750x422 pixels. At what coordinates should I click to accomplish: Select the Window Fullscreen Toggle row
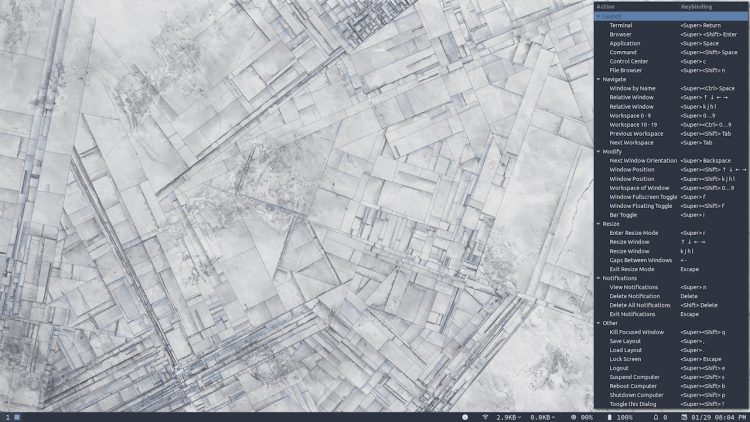671,197
